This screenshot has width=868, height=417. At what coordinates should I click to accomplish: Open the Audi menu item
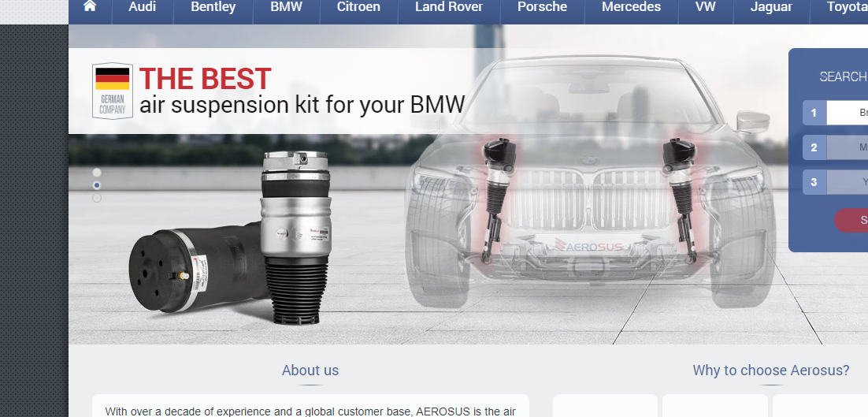[x=143, y=7]
